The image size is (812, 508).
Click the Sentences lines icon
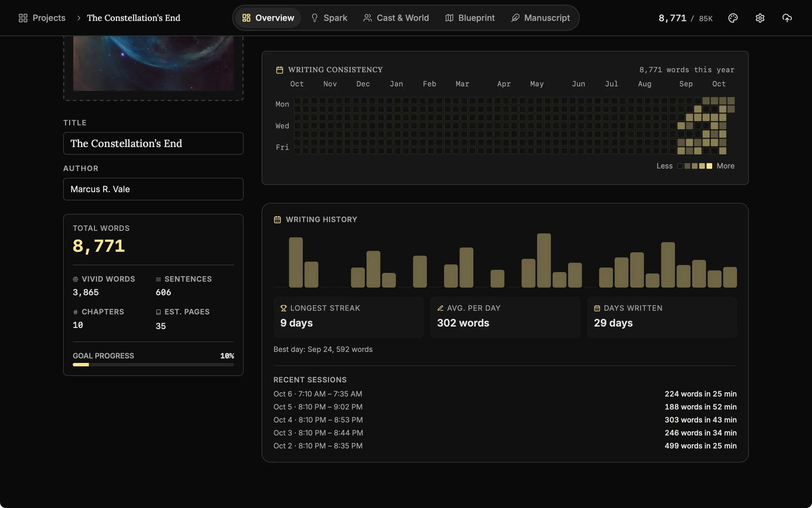pos(158,279)
